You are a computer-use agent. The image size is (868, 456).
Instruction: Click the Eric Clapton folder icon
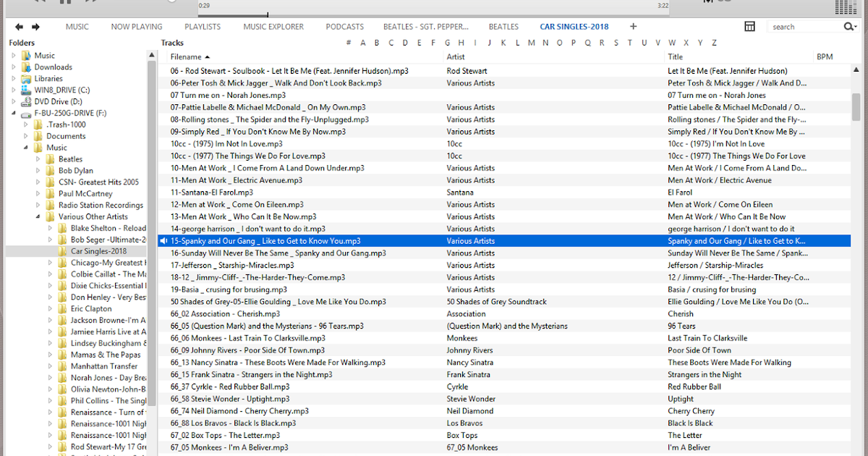coord(62,308)
